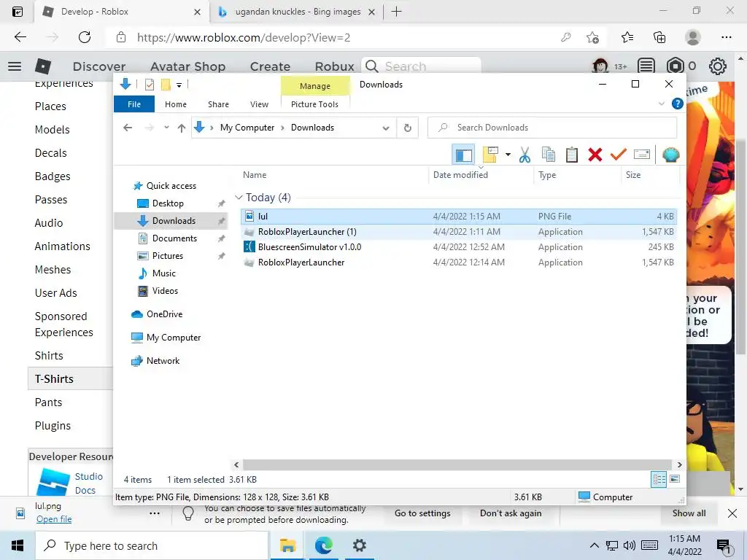The image size is (747, 560).
Task: Collapse the Today (4) group
Action: pos(239,197)
